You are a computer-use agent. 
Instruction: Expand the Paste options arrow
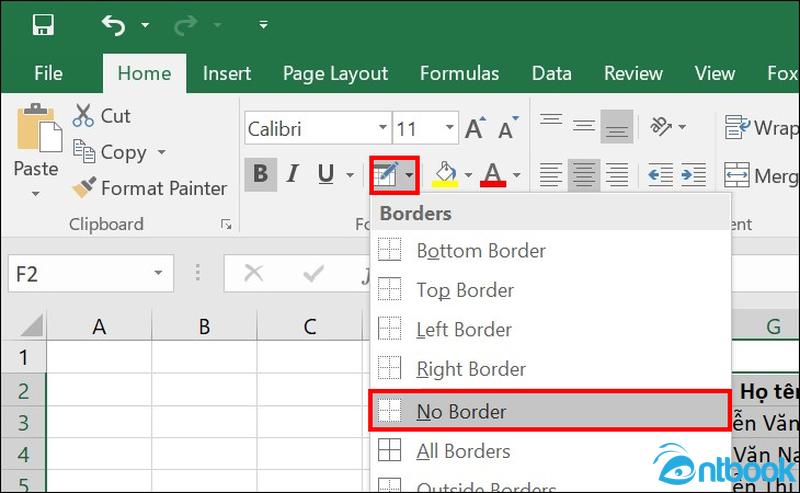point(35,194)
